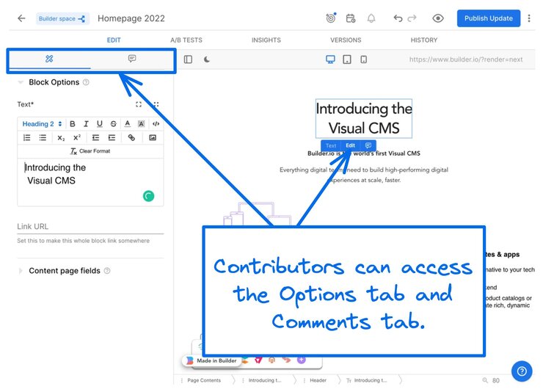The height and width of the screenshot is (392, 543).
Task: Open the HISTORY tab
Action: click(424, 40)
